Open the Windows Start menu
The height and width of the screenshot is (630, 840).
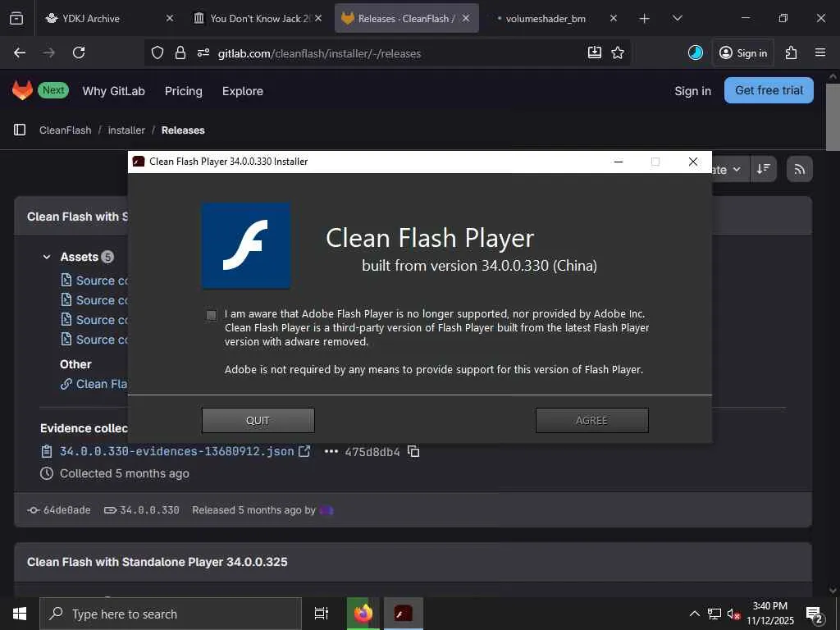(20, 614)
